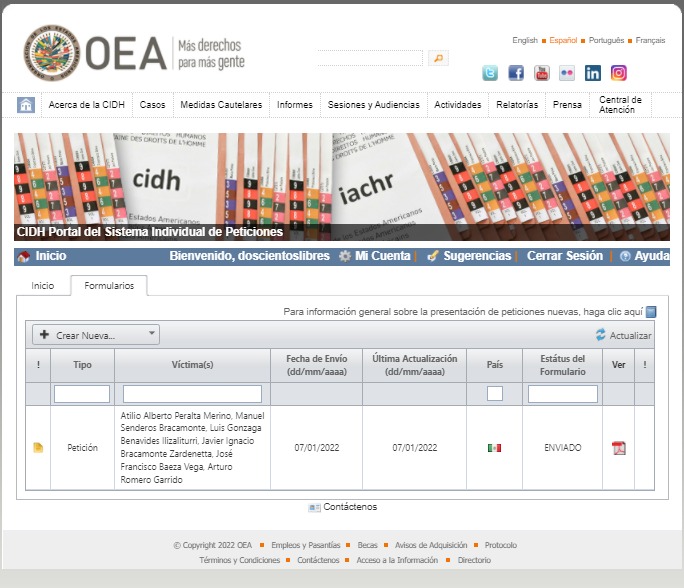This screenshot has width=684, height=588.
Task: Open the Sesiones y Audiencias menu
Action: [x=374, y=105]
